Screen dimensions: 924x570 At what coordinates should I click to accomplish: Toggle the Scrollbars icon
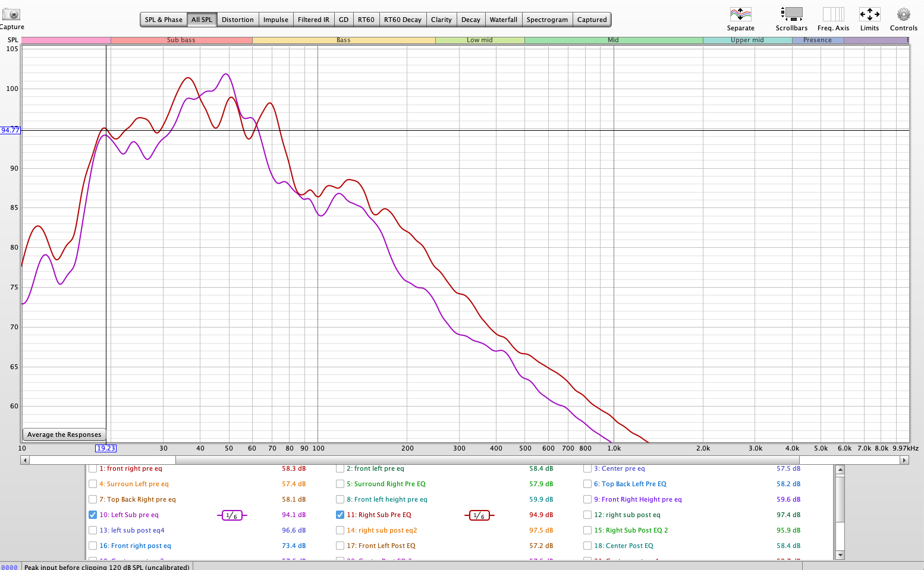tap(791, 14)
